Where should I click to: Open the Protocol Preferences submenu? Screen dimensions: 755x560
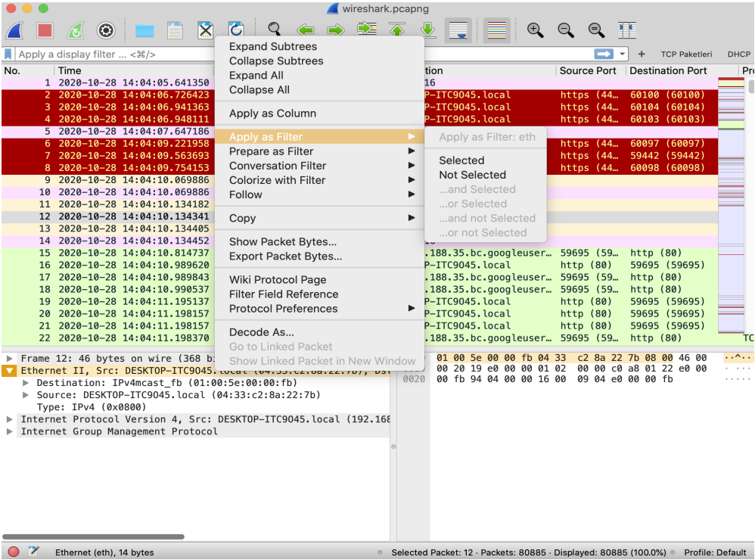pos(320,309)
